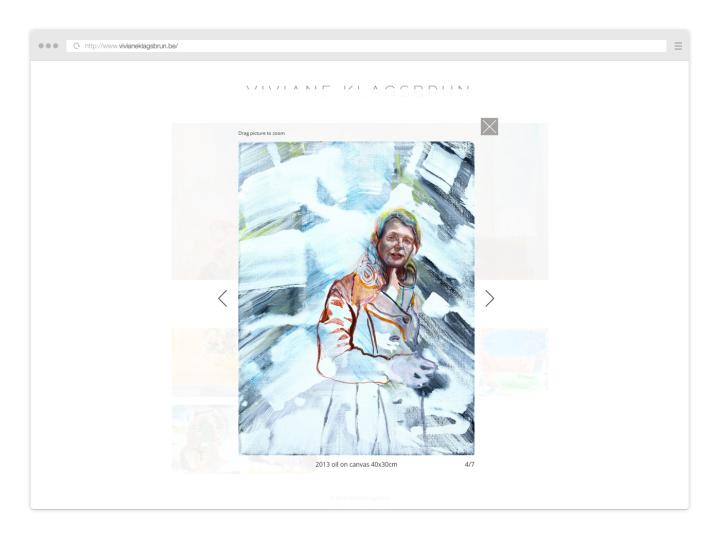This screenshot has height=540, width=720.
Task: Go to the previous painting arrow
Action: click(222, 298)
